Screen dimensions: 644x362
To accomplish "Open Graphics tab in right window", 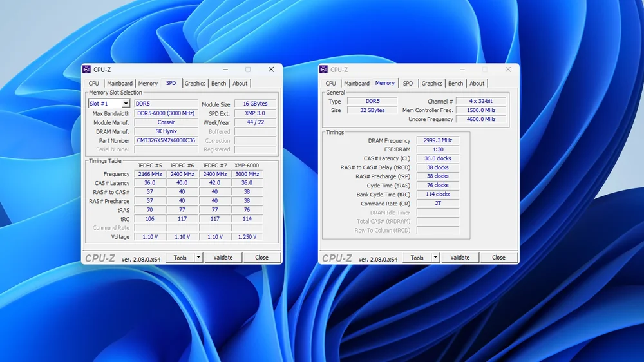I will [x=432, y=83].
